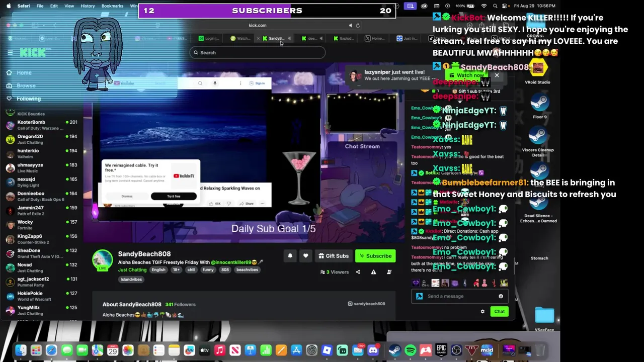The height and width of the screenshot is (362, 644).
Task: Open the App Store in the Dock
Action: click(296, 350)
